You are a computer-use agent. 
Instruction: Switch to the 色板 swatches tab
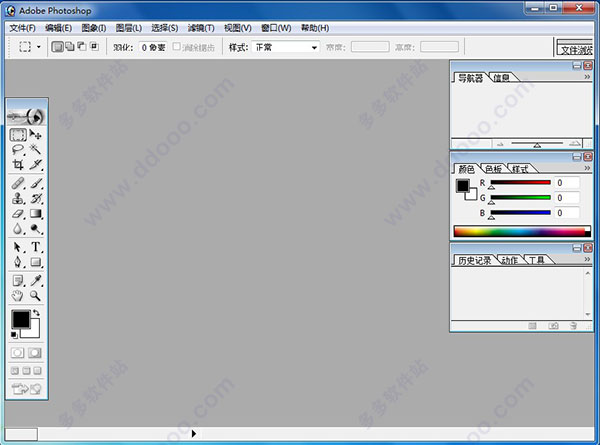coord(493,169)
